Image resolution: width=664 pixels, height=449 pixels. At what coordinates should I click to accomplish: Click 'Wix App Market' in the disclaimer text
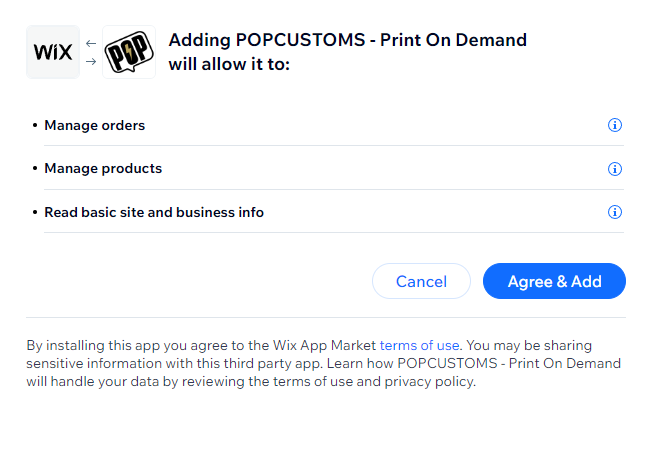point(324,346)
